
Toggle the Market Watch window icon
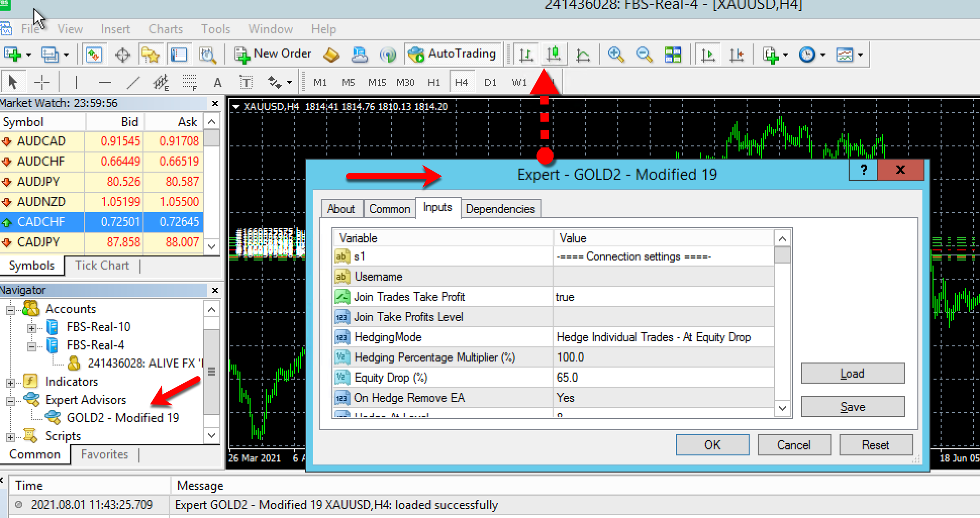[x=94, y=54]
